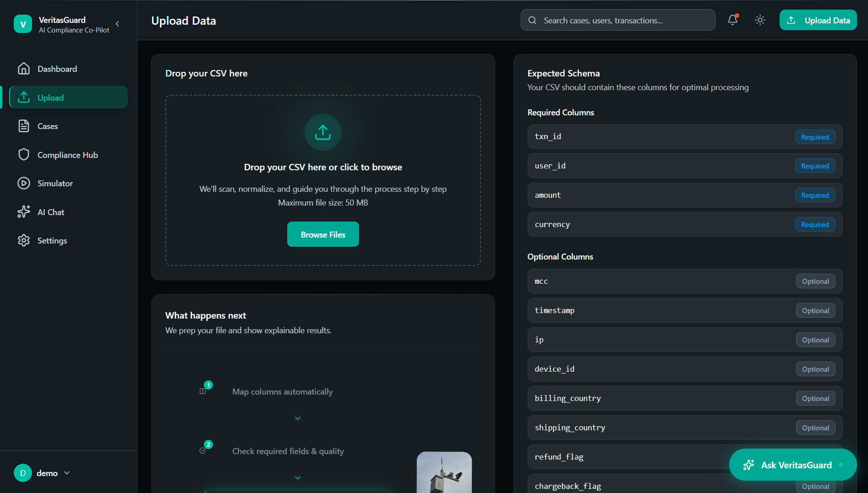
Task: Select the Upload sidebar item
Action: point(68,98)
